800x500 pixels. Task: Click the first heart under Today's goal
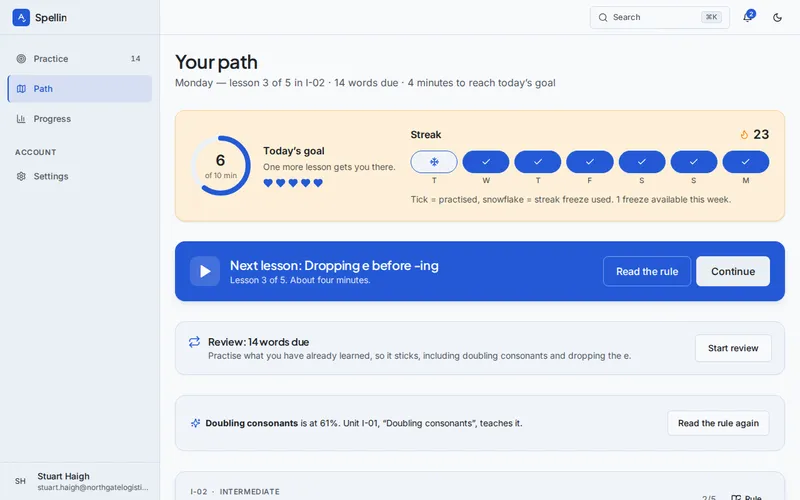point(268,183)
